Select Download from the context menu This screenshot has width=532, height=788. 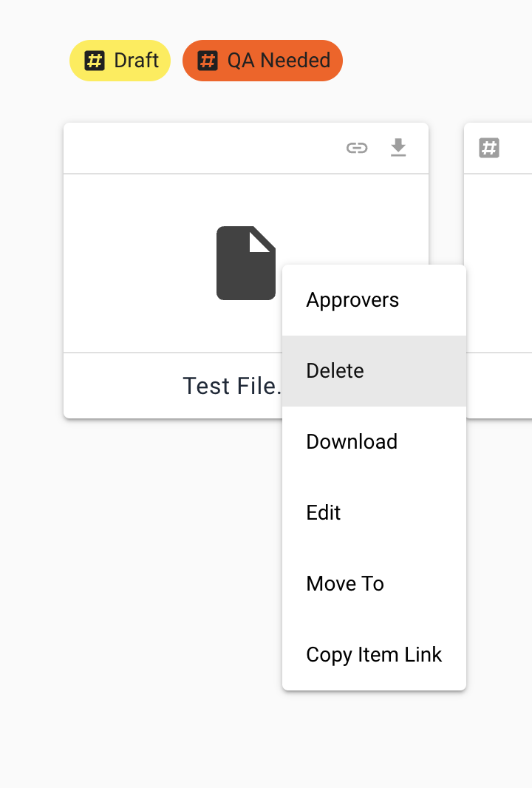[352, 442]
